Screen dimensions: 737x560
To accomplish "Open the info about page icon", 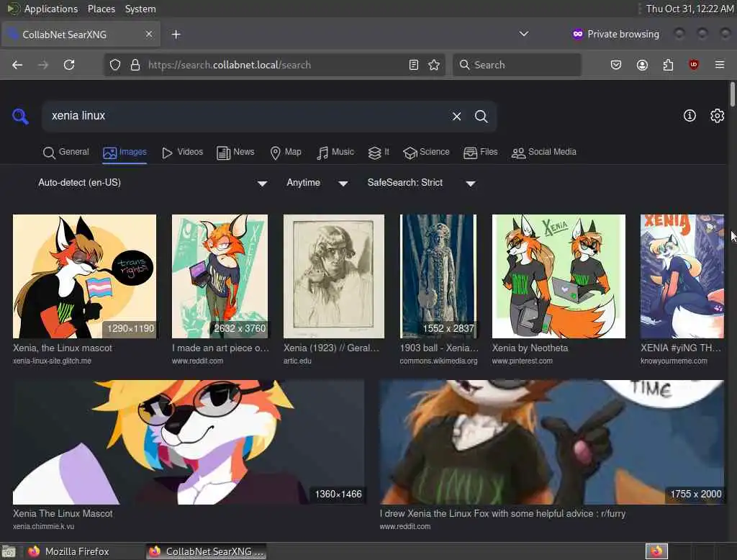I will [x=689, y=116].
